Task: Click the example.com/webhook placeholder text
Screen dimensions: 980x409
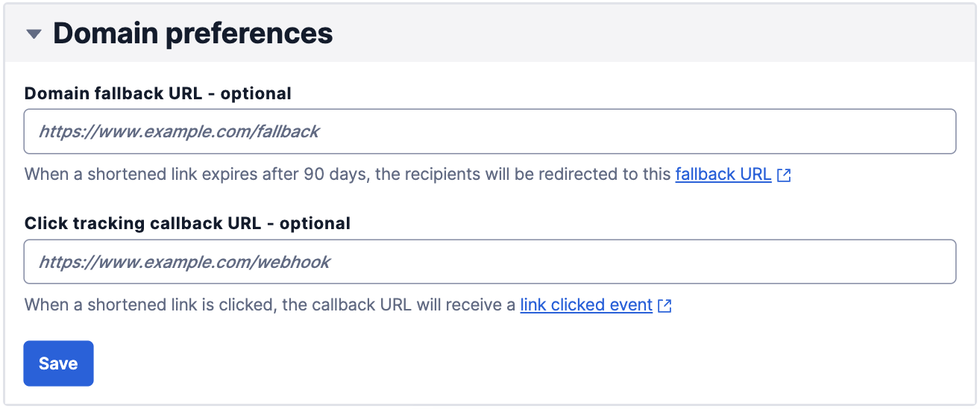Action: point(184,262)
